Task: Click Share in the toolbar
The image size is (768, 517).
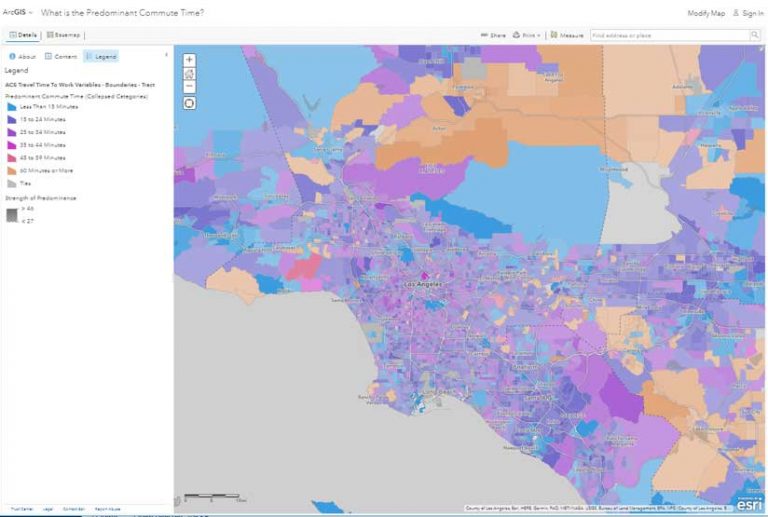Action: (x=493, y=35)
